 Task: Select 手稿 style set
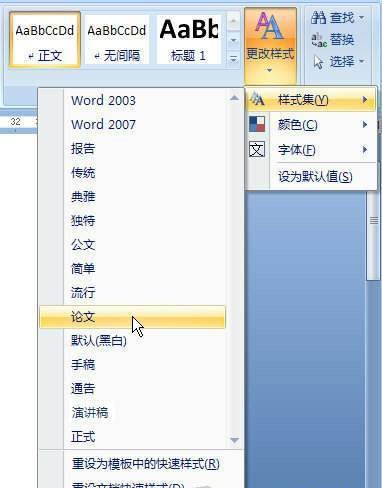click(132, 365)
